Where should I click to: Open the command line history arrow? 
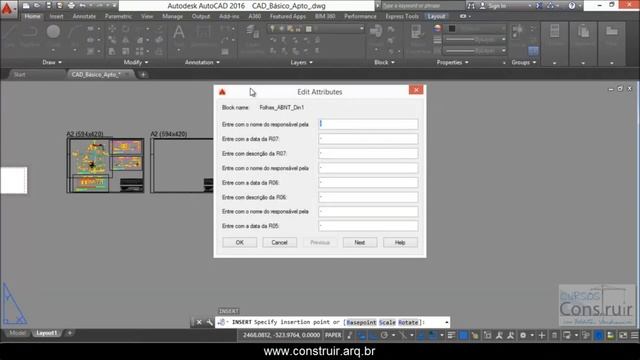point(447,322)
